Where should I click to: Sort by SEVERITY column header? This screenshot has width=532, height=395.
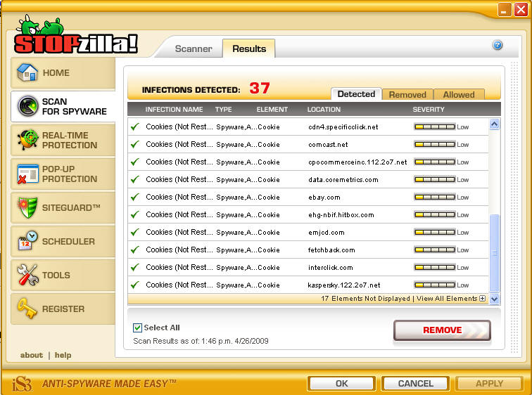pyautogui.click(x=428, y=110)
